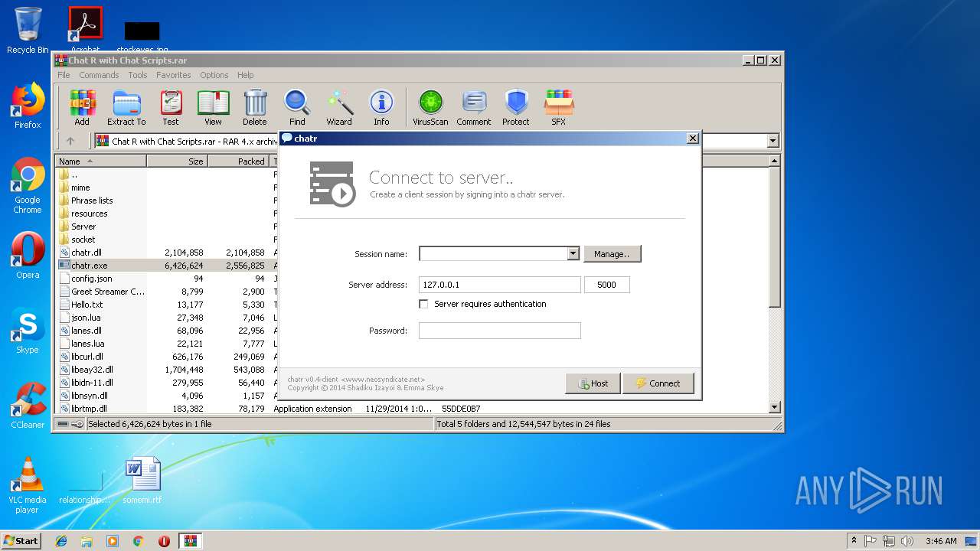Open the Wizard wand icon
Screen dimensions: 980x551
tap(339, 108)
